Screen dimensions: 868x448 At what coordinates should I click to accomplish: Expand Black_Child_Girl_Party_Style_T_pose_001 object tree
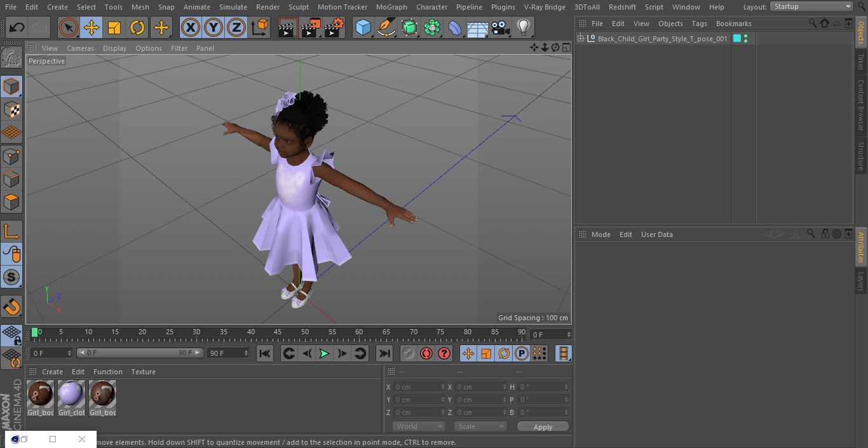click(580, 39)
